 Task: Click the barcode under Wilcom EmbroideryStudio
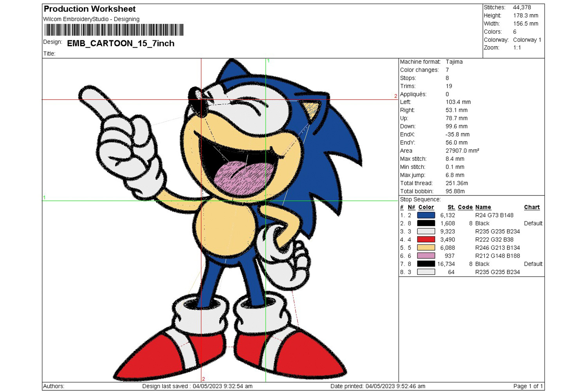click(114, 30)
